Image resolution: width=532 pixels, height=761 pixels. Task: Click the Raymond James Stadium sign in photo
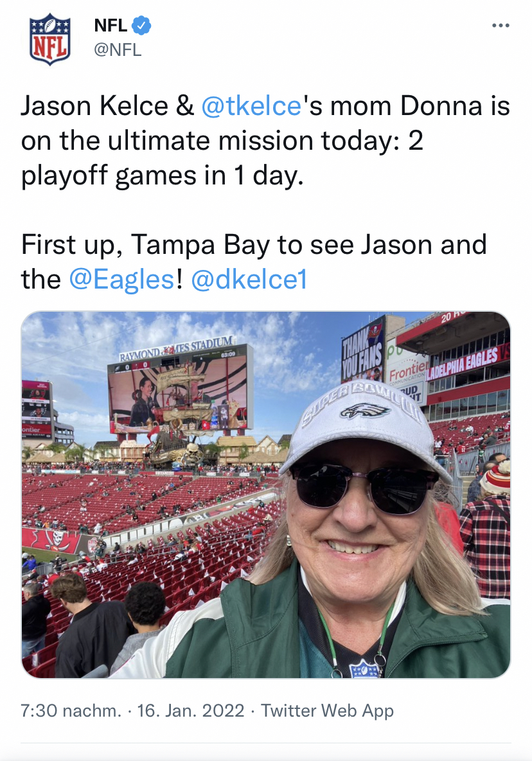(177, 347)
